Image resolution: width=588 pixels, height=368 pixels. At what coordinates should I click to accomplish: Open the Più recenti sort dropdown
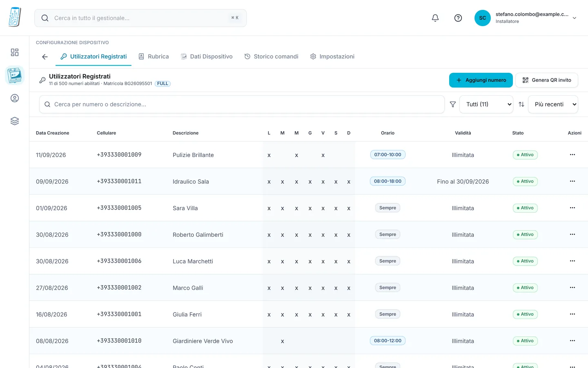pyautogui.click(x=553, y=104)
